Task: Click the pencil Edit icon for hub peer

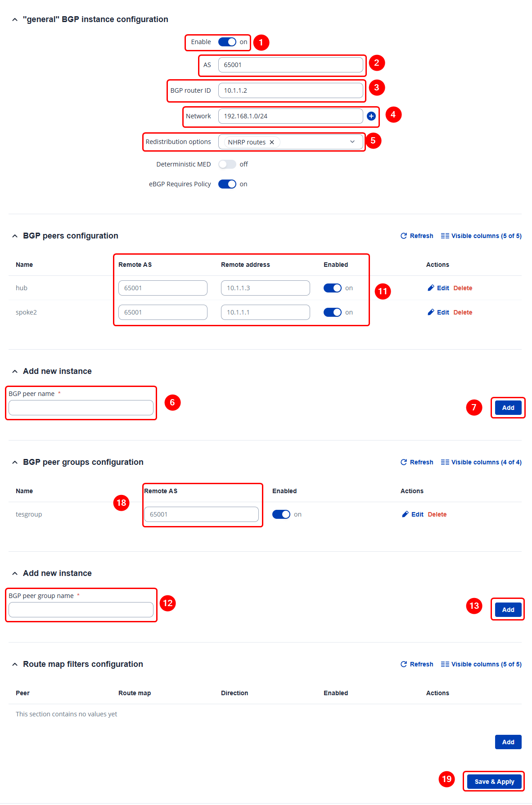Action: [x=431, y=288]
